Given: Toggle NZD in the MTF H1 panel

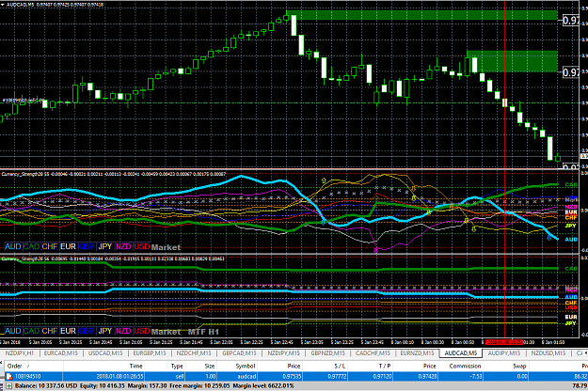Looking at the screenshot, I should [123, 331].
